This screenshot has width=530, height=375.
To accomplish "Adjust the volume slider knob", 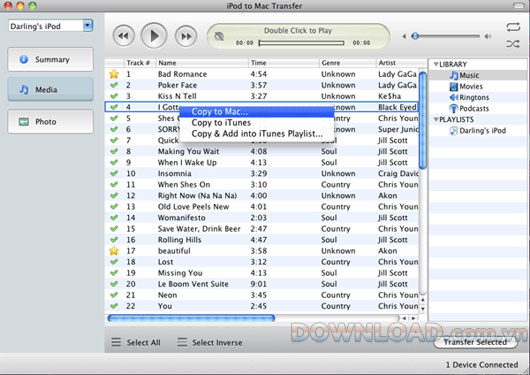I will [x=415, y=36].
